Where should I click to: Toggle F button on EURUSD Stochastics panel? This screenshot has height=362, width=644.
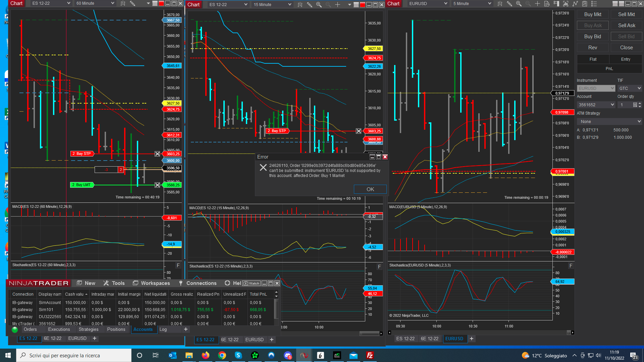click(571, 266)
